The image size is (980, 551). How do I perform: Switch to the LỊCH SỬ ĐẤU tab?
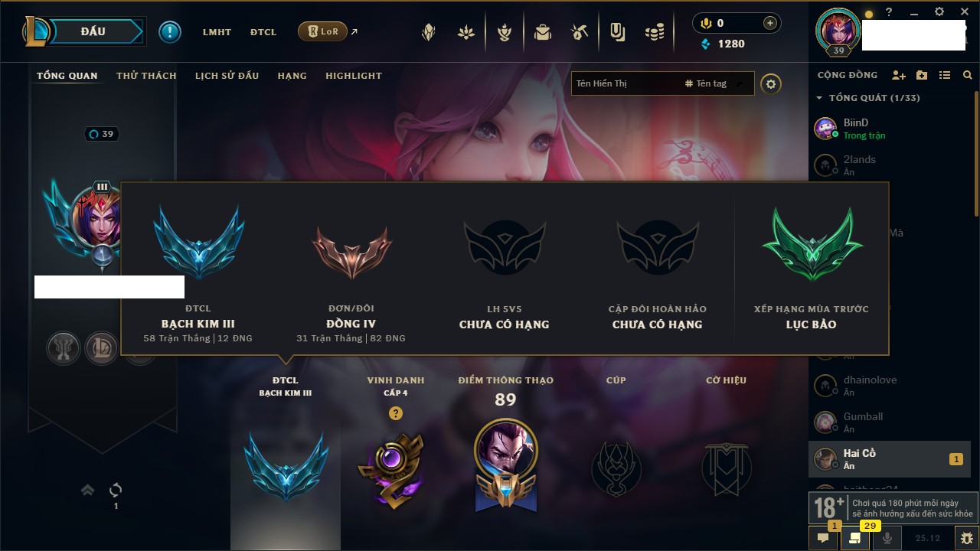[227, 76]
